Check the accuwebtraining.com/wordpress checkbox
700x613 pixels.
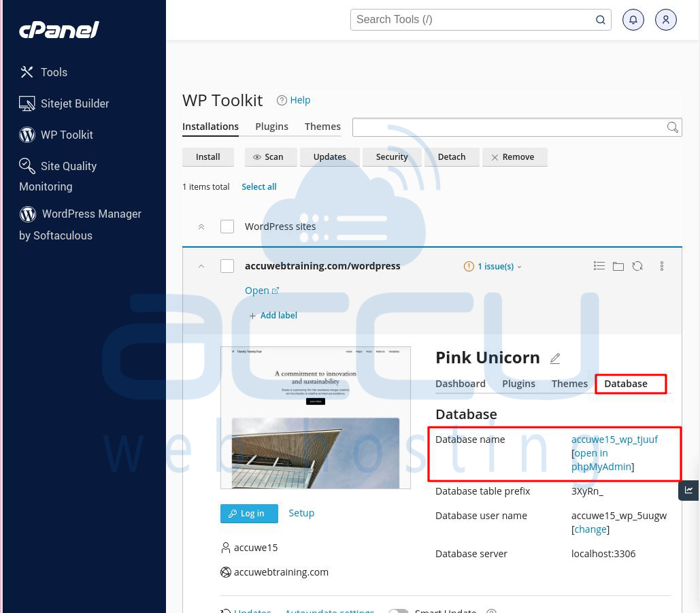(x=227, y=266)
